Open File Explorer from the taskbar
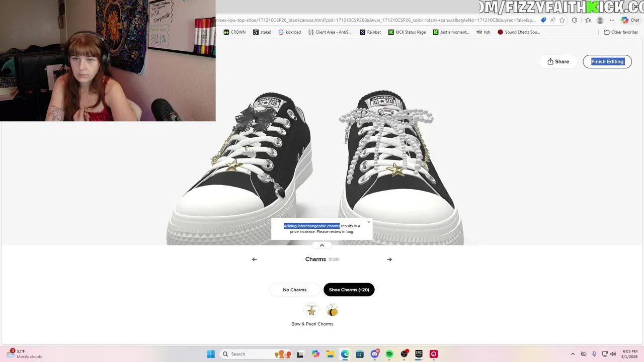The width and height of the screenshot is (644, 362). click(330, 354)
